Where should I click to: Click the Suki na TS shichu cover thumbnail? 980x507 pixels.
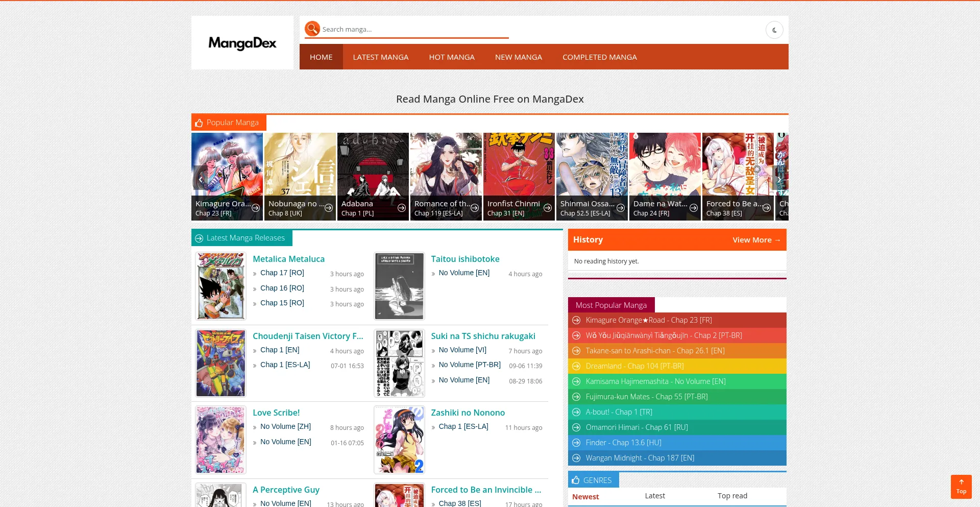click(x=399, y=363)
